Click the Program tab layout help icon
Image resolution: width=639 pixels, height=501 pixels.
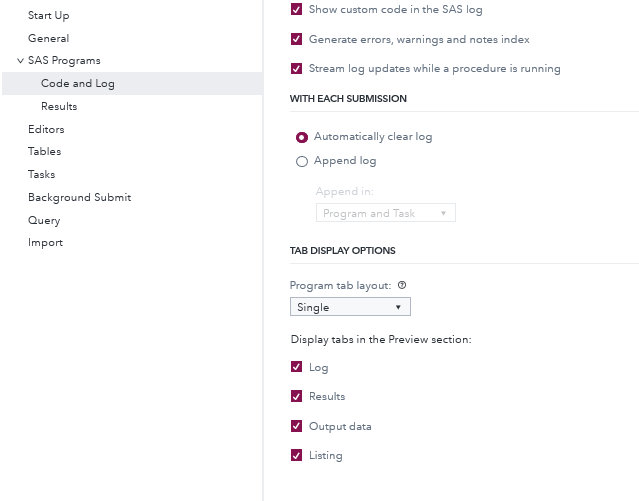coord(402,285)
